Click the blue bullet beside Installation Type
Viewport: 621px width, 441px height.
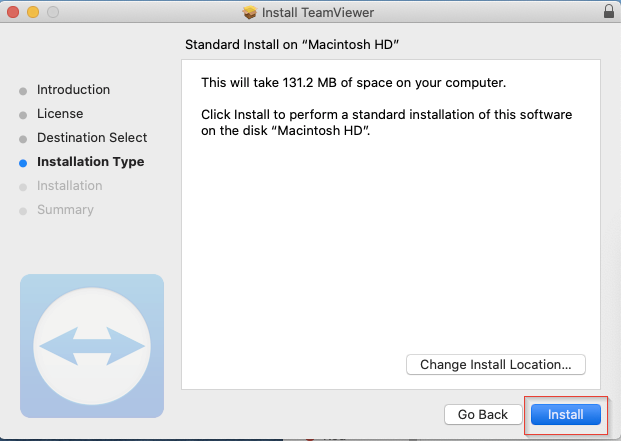(23, 163)
